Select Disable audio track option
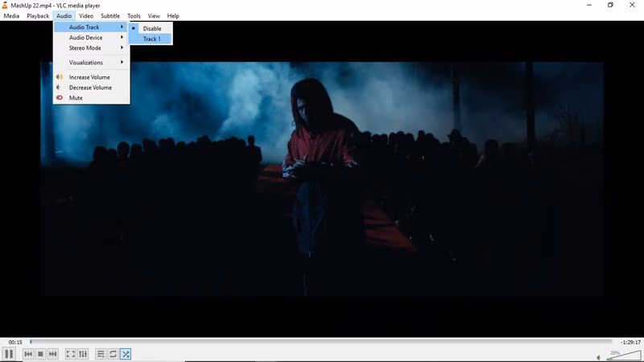This screenshot has width=644, height=362. [x=151, y=28]
